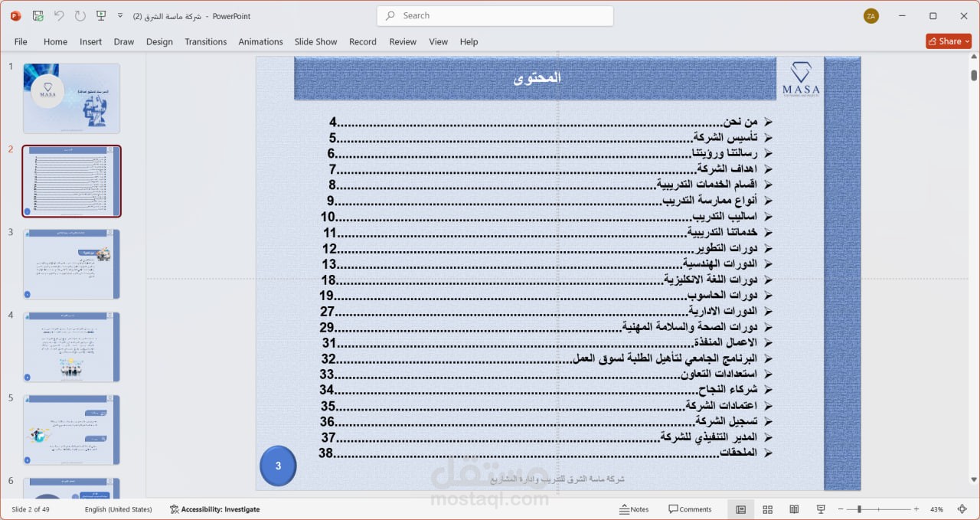This screenshot has width=980, height=520.
Task: Redo the last action
Action: 80,15
